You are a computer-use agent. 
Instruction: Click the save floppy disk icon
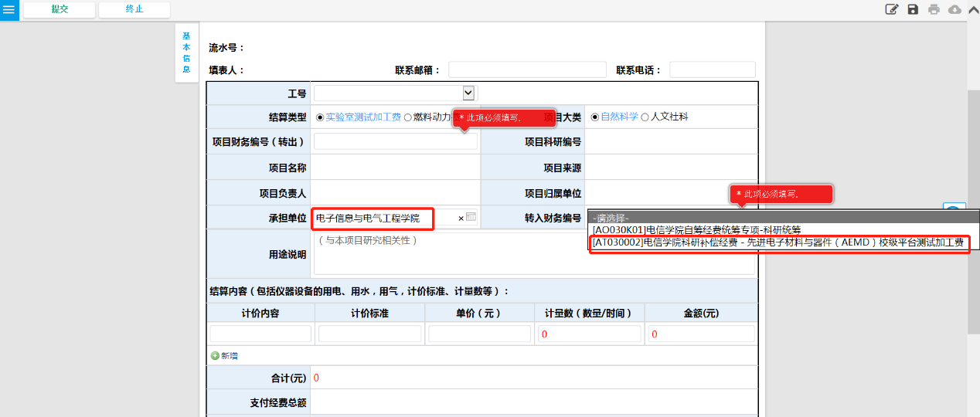point(913,9)
